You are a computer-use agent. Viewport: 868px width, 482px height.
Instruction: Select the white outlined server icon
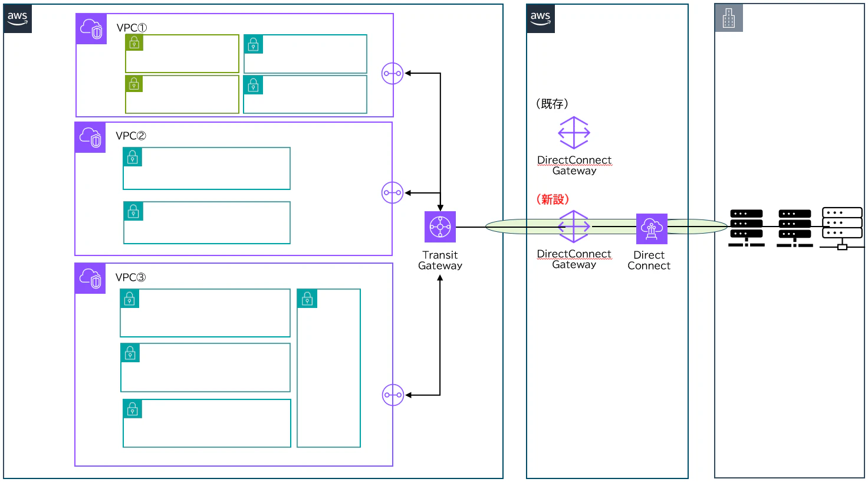click(842, 228)
